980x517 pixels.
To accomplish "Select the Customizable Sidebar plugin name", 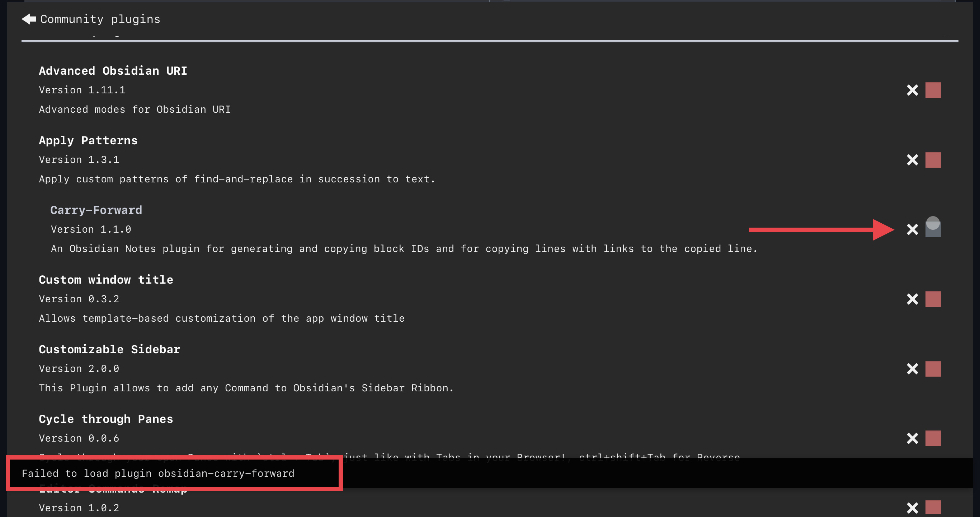I will pyautogui.click(x=109, y=349).
